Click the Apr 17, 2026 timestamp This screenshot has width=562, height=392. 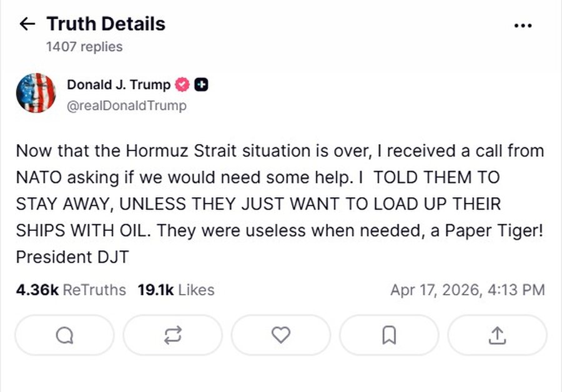467,290
